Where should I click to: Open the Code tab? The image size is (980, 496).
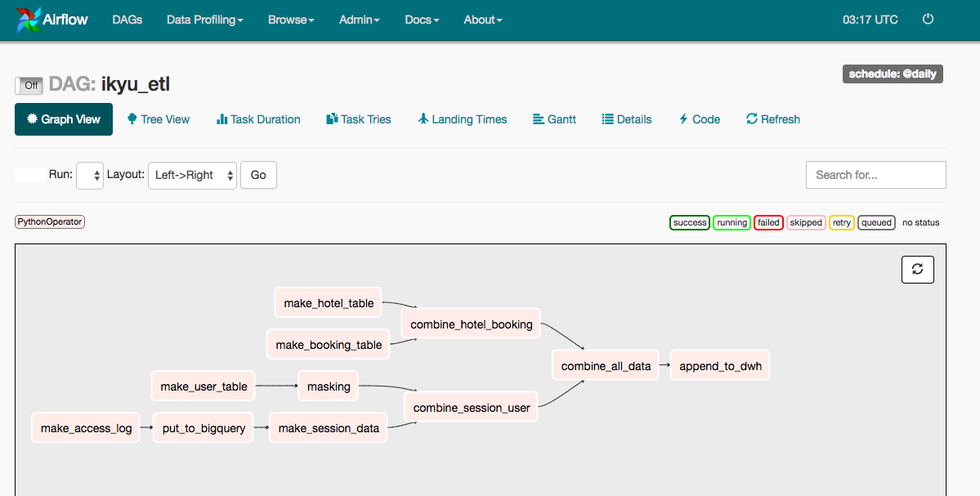tap(700, 119)
